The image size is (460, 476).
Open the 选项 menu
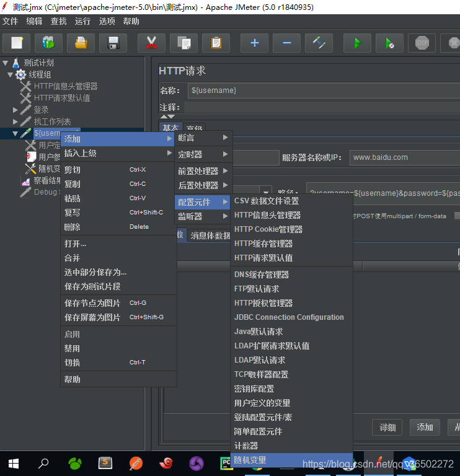click(107, 21)
